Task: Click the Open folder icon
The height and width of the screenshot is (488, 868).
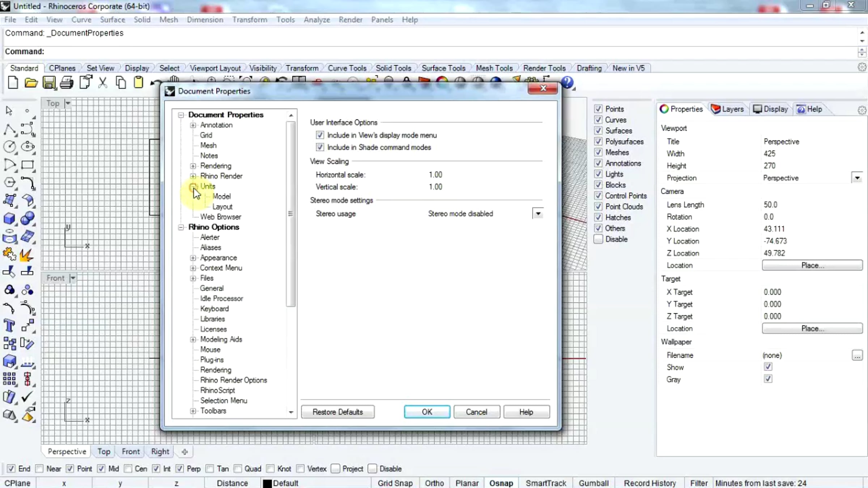Action: tap(31, 83)
